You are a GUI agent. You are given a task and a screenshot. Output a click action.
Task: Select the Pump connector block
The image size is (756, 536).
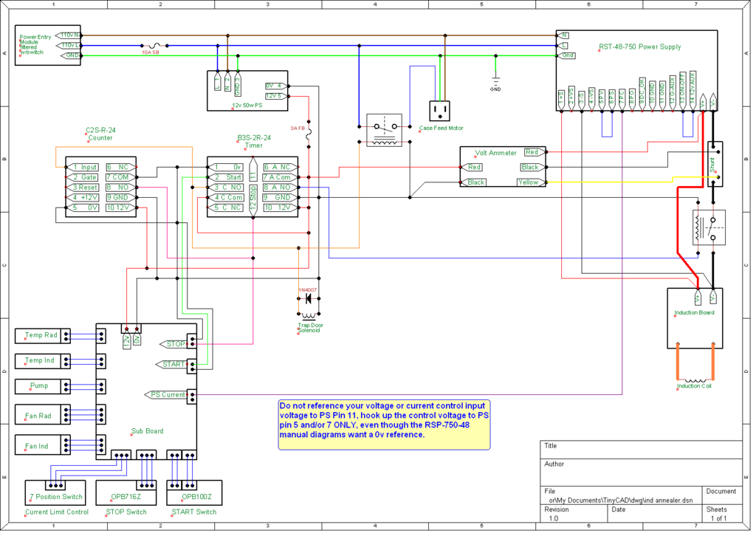[x=42, y=387]
